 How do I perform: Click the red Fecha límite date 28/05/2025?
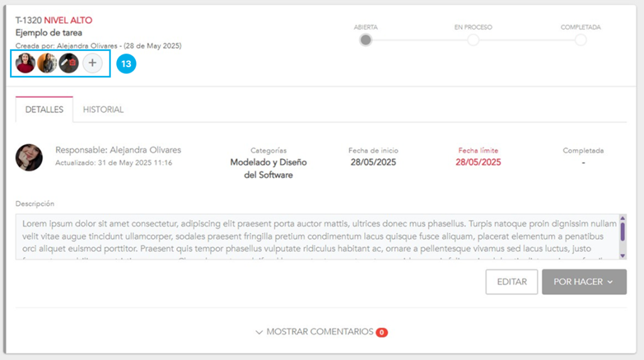(x=478, y=162)
